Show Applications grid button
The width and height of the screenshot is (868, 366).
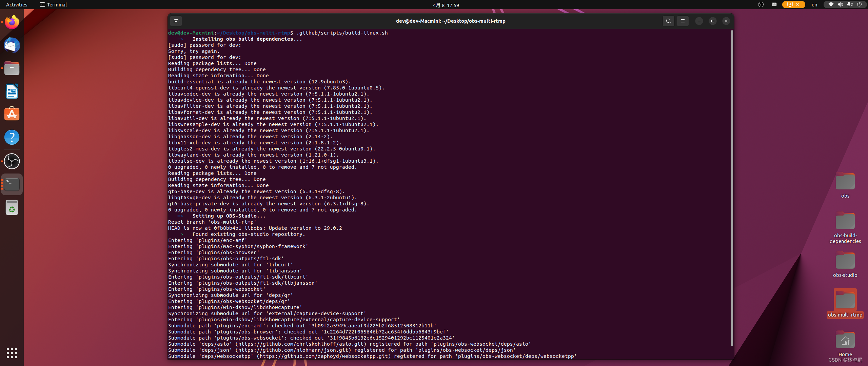coord(12,353)
